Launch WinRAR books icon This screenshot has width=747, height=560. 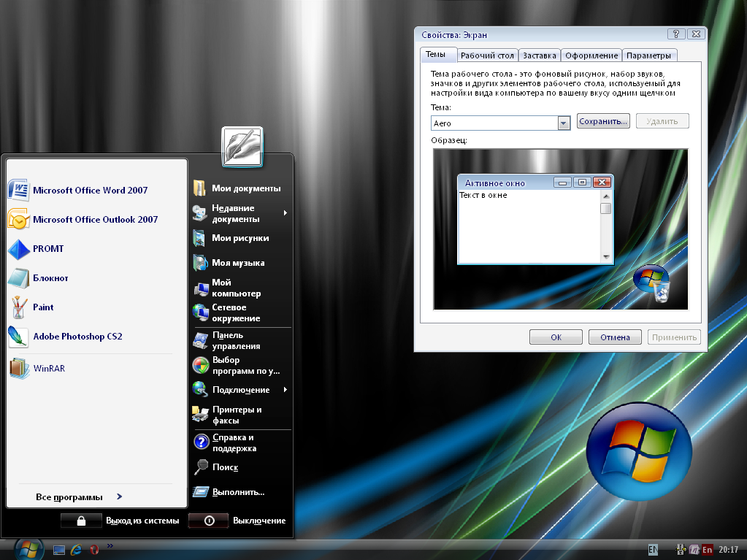click(x=19, y=368)
